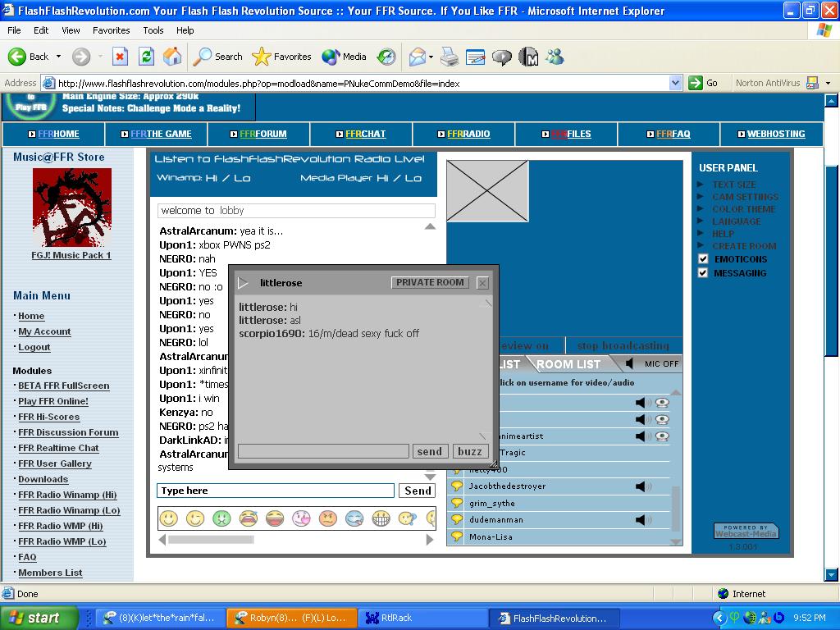Screen dimensions: 840x630
Task: Uncheck the EMOTICONS checkbox
Action: tap(703, 258)
